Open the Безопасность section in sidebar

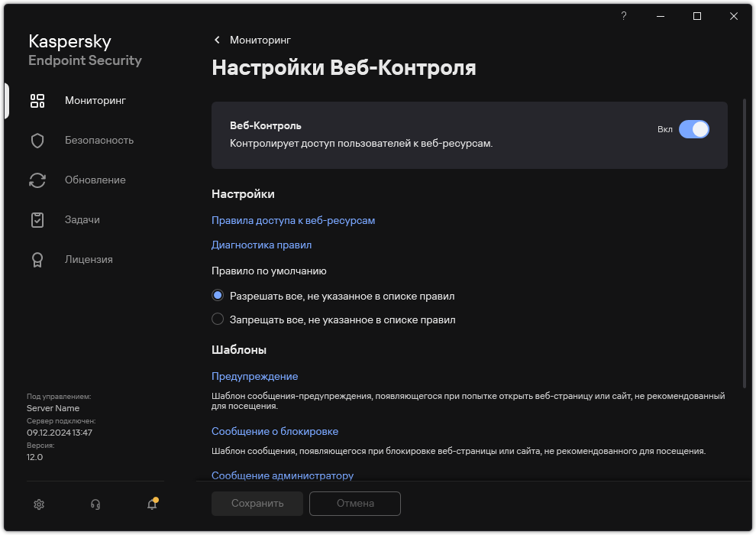[99, 141]
